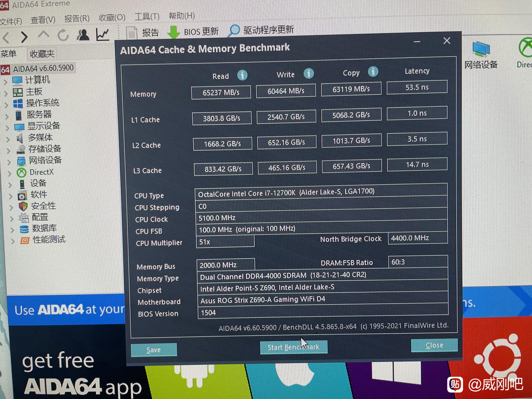Select the 设备 devices tree item

click(x=38, y=183)
